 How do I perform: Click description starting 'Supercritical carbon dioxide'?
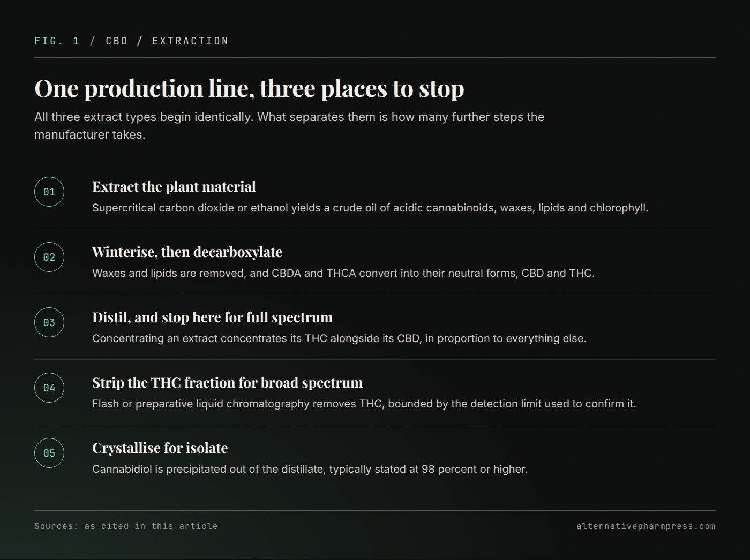pos(370,208)
